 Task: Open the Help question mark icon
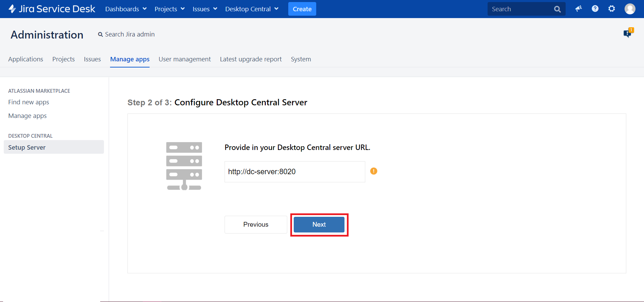click(595, 9)
